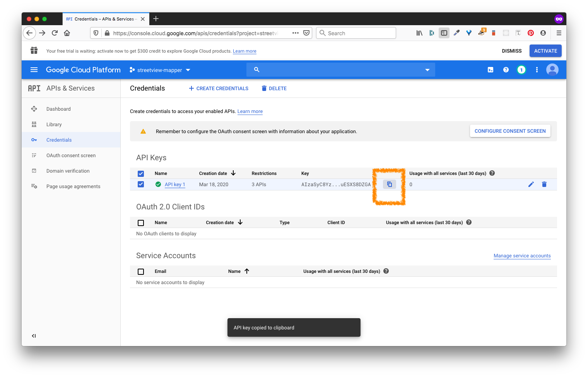Click the trash icon in API key 1 row
This screenshot has width=588, height=377.
click(544, 184)
